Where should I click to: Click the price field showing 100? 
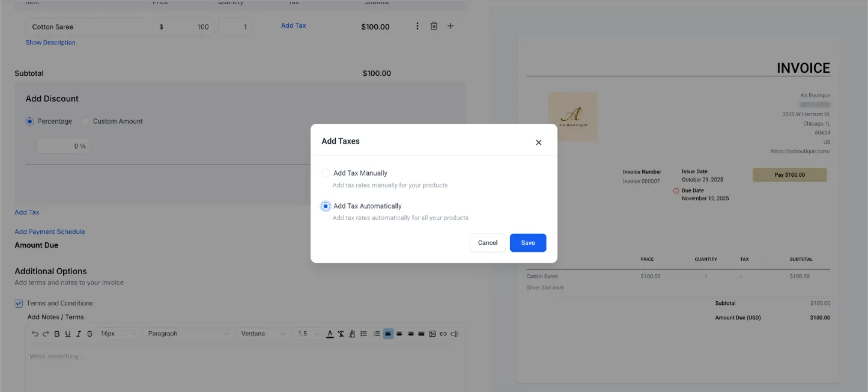184,27
